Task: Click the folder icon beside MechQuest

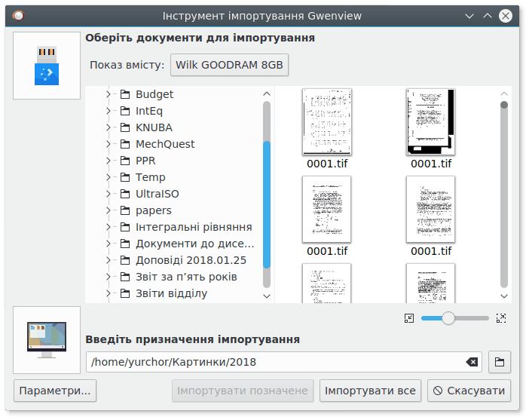Action: (x=125, y=144)
